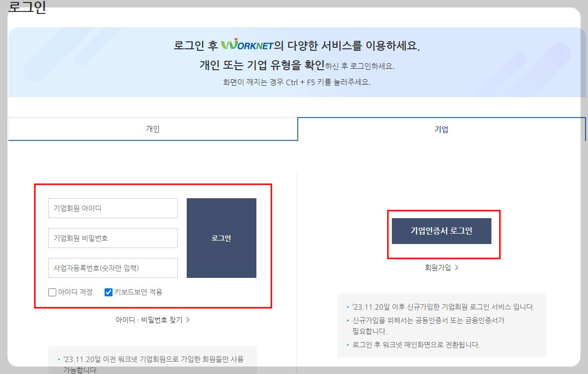
Task: Switch to the 개인 tab
Action: (152, 128)
